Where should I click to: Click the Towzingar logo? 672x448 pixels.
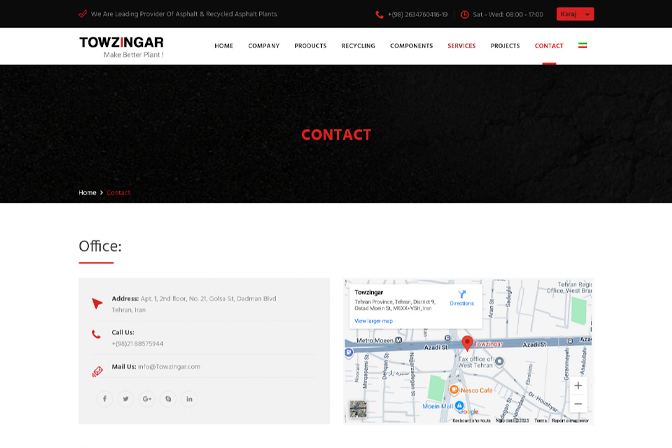coord(121,47)
